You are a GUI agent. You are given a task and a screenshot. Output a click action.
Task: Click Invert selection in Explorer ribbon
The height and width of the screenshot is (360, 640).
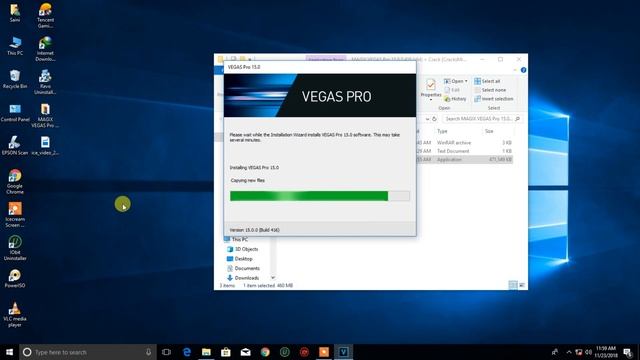[493, 99]
